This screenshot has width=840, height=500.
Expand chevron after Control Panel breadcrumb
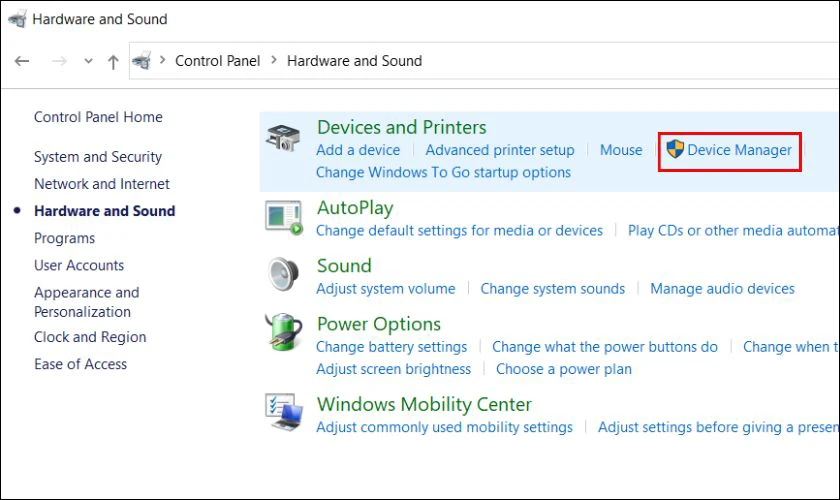(274, 60)
